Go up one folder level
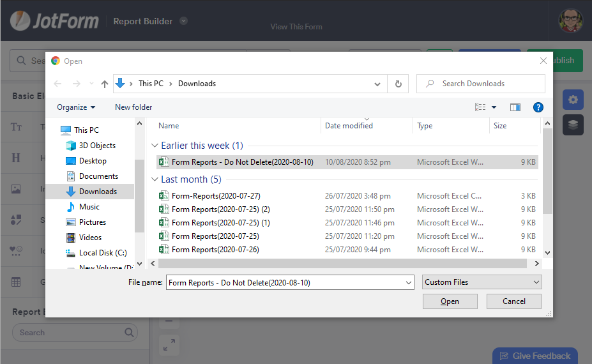 pos(105,84)
